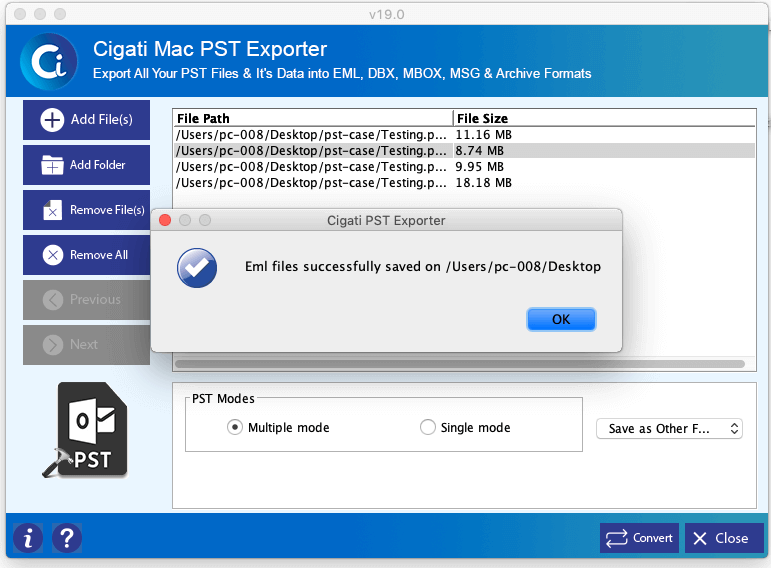Click the plus icon on Add File(s)

point(52,120)
